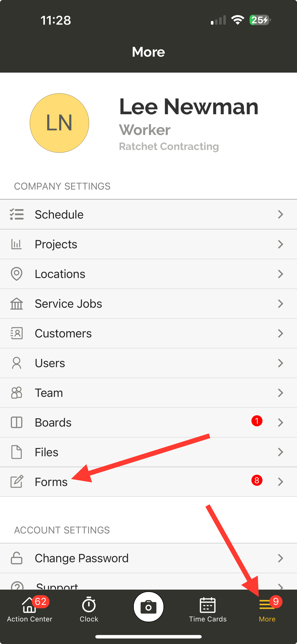The width and height of the screenshot is (297, 644).
Task: Open the Boards menu item
Action: (148, 422)
